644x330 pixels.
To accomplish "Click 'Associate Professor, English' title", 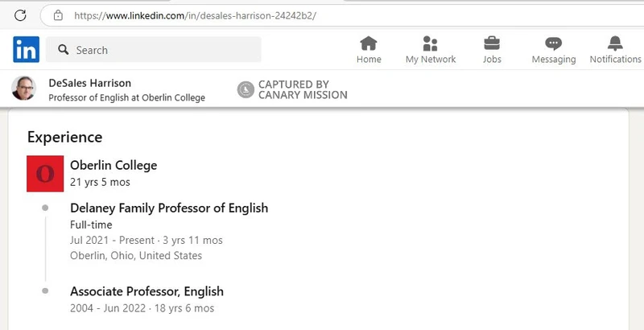I will tap(147, 291).
